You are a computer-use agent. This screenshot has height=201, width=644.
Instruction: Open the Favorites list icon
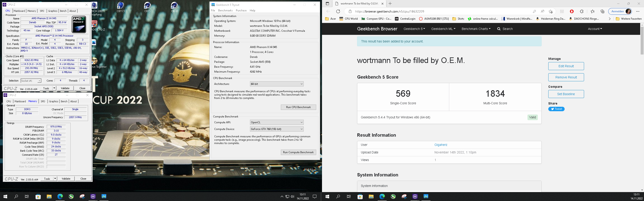pyautogui.click(x=593, y=11)
